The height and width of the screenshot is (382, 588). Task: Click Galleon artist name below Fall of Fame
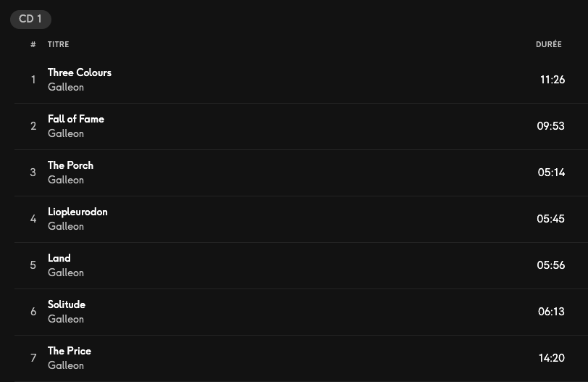(66, 133)
